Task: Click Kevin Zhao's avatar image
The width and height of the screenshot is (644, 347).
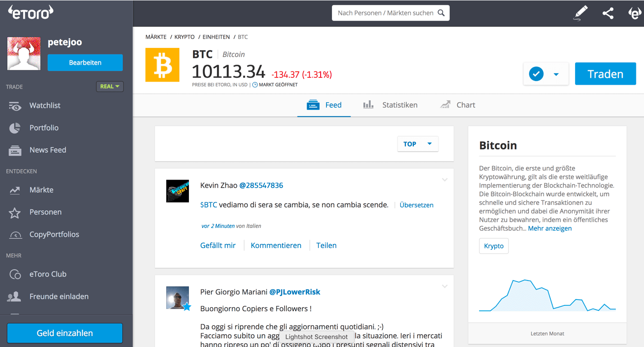Action: (x=178, y=191)
